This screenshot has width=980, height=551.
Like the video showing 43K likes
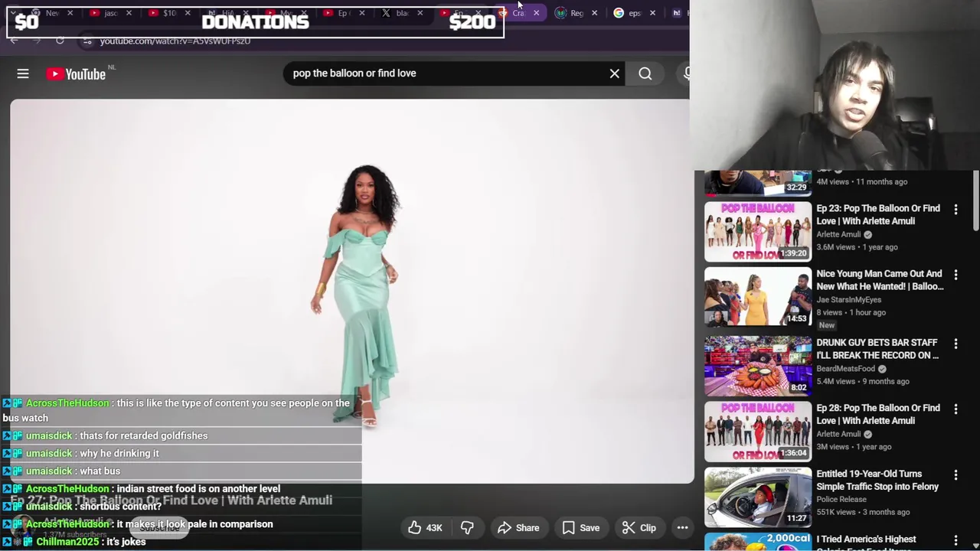pos(425,528)
